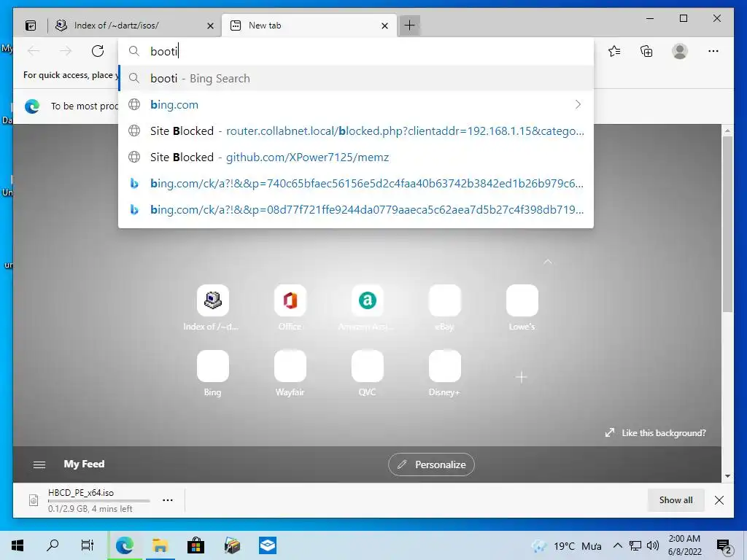Image resolution: width=747 pixels, height=560 pixels.
Task: Click the HBCD_PE_x64.iso download progress bar
Action: coord(99,501)
